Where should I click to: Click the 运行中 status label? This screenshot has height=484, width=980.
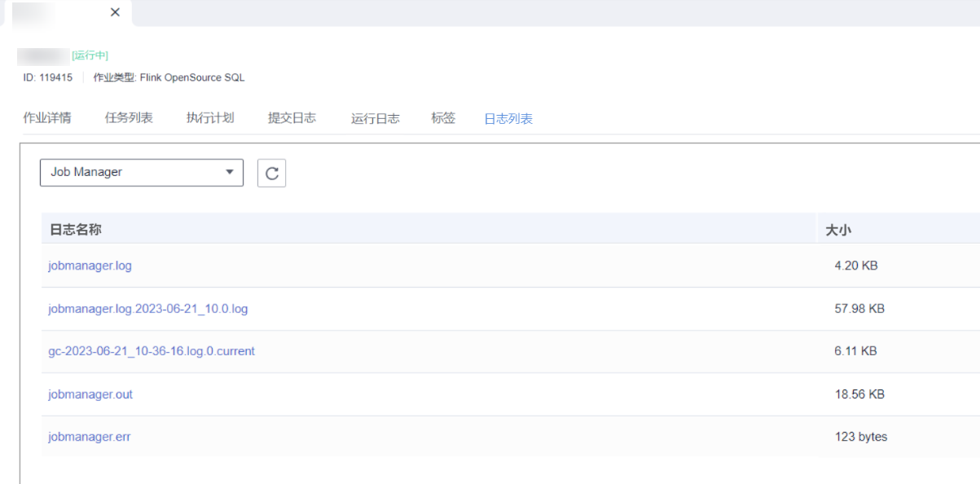90,55
